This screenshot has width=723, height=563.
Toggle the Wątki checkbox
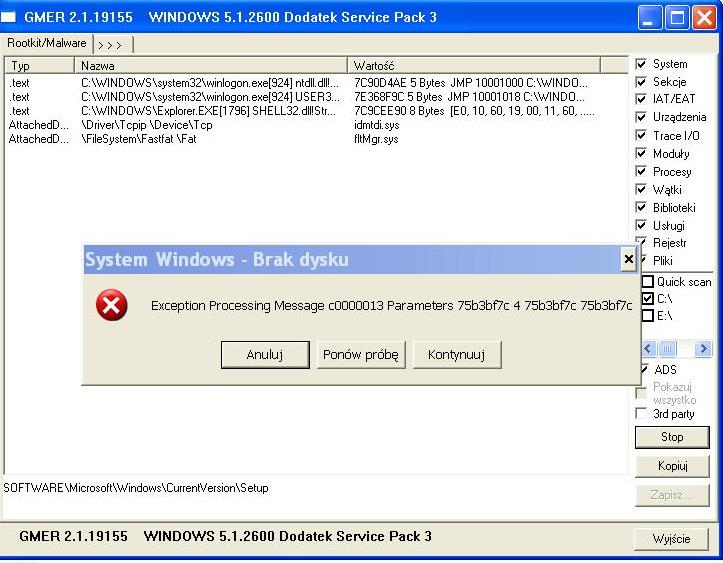point(641,189)
